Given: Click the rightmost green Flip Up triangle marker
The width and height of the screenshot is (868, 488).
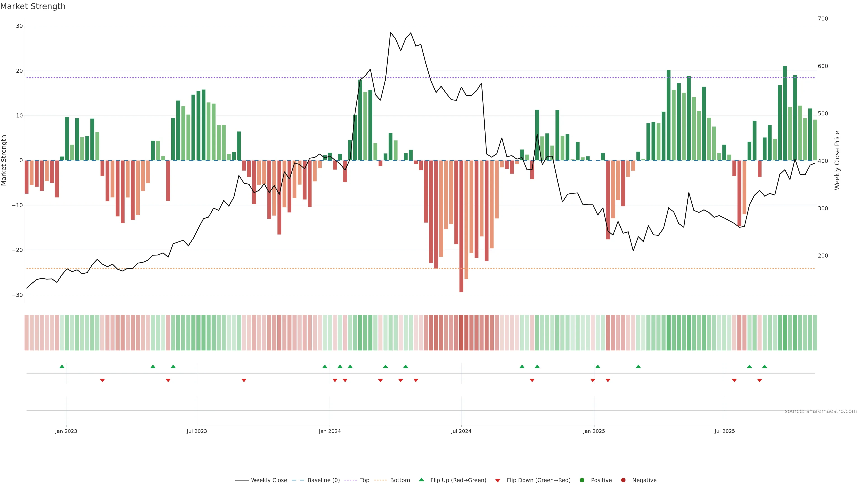Looking at the screenshot, I should pyautogui.click(x=764, y=366).
